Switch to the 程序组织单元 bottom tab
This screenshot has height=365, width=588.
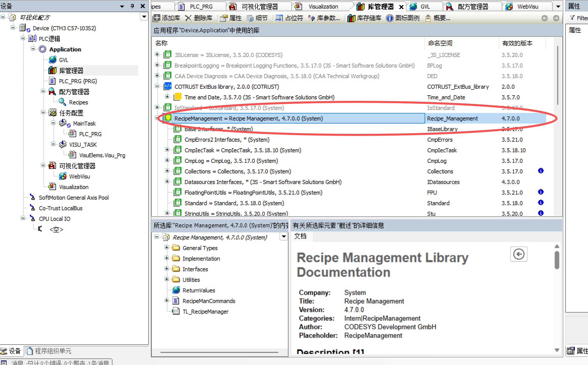pos(49,351)
